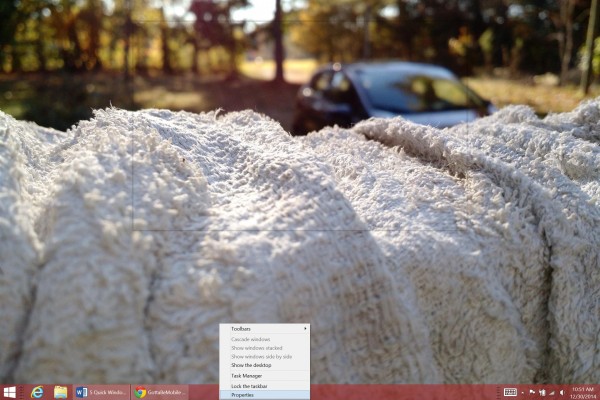Expand the Toolbars submenu
The width and height of the screenshot is (600, 400).
tap(265, 329)
